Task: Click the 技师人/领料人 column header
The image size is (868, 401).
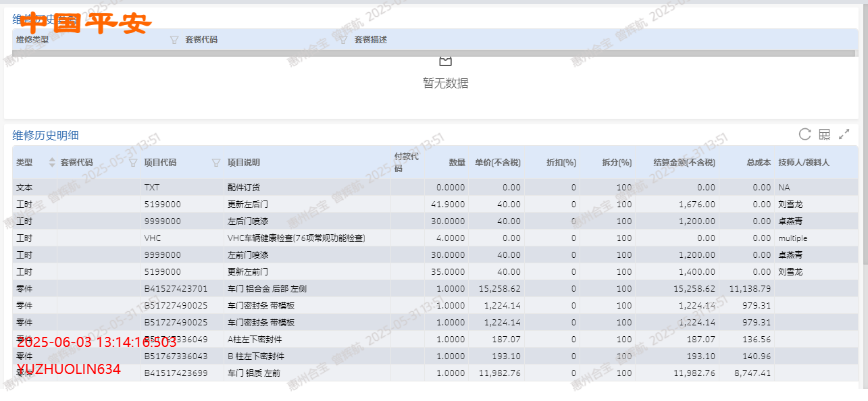Action: point(804,163)
